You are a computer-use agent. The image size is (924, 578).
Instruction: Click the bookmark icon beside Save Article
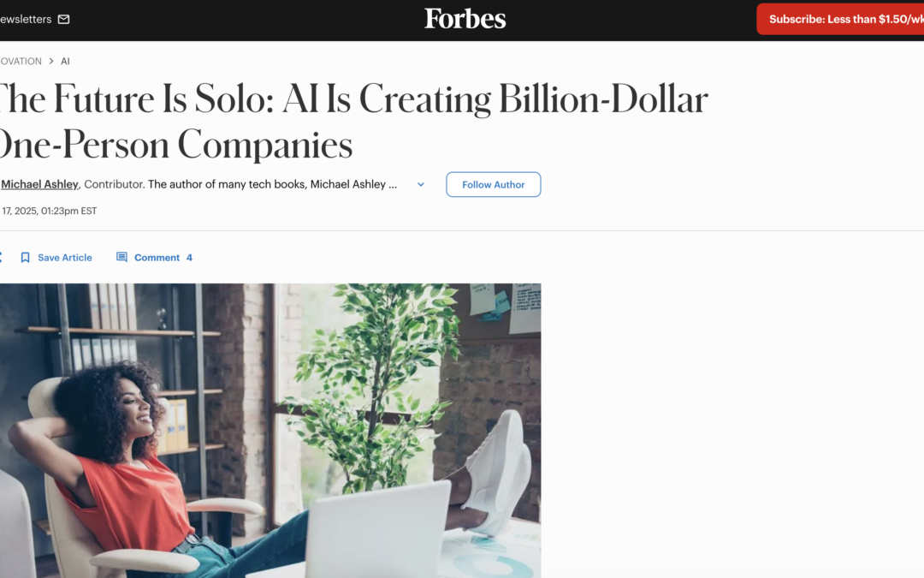point(26,257)
